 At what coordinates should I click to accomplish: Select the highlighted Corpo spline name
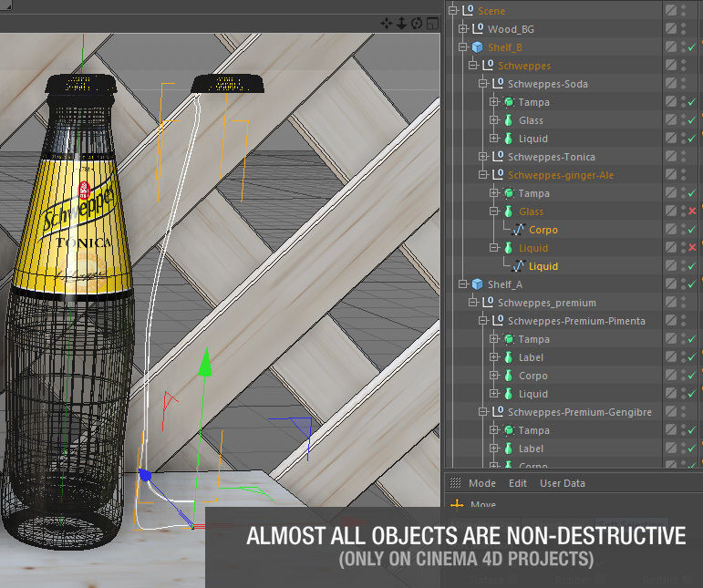pyautogui.click(x=543, y=230)
